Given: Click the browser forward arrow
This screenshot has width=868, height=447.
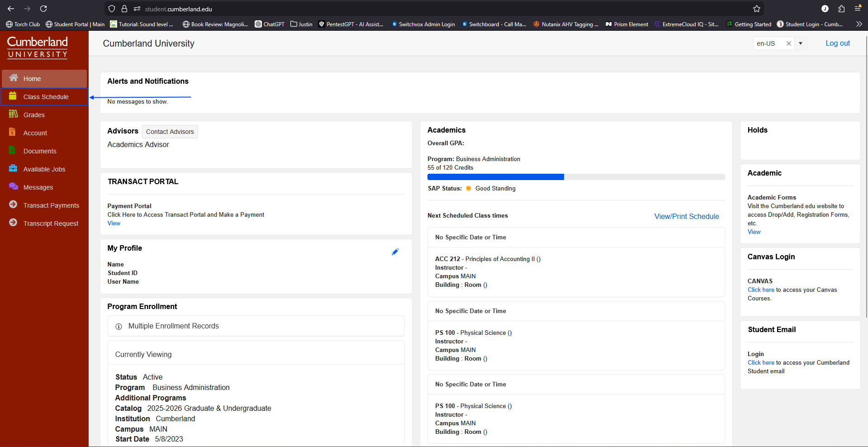Looking at the screenshot, I should pos(27,9).
